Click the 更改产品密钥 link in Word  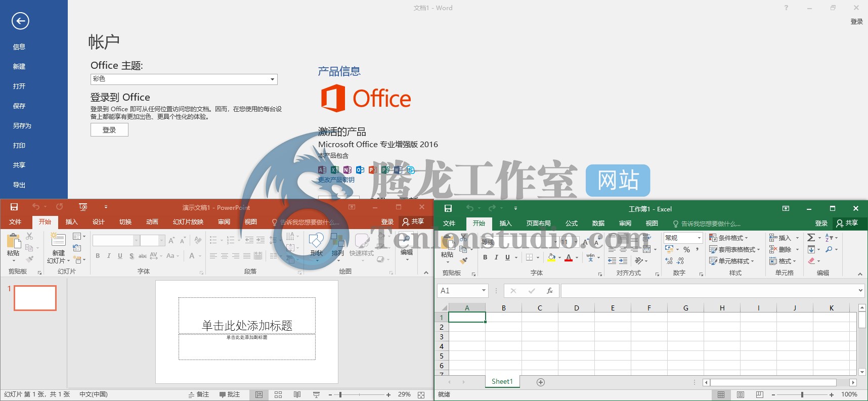336,180
